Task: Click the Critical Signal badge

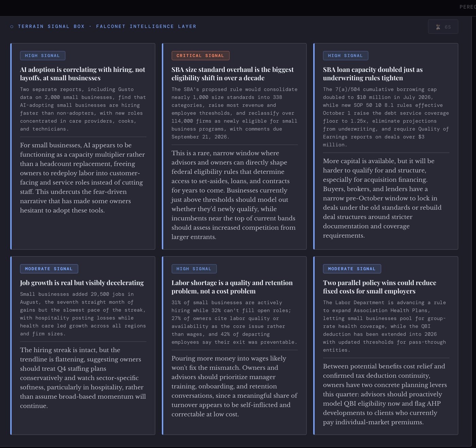Action: (200, 55)
